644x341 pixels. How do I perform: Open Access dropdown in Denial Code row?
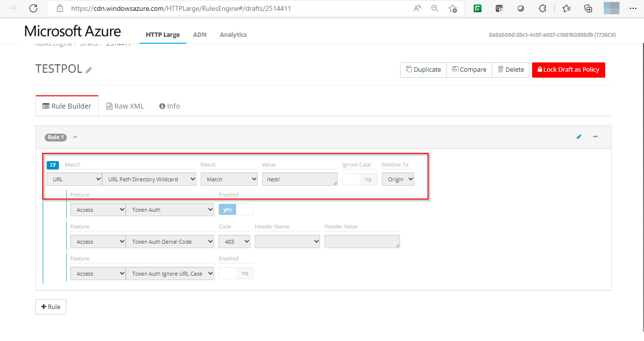(98, 242)
